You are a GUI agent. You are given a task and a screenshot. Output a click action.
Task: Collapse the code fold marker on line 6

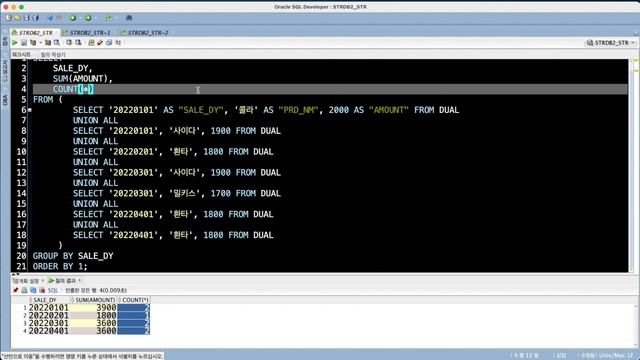[30, 110]
